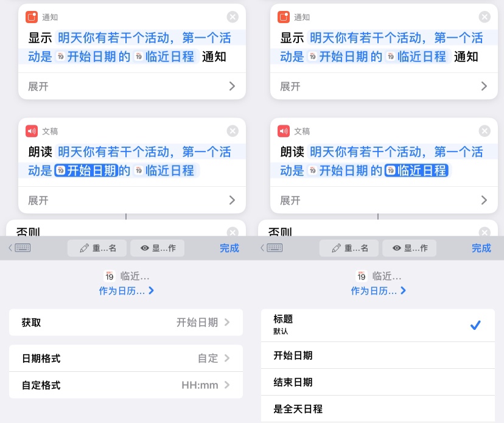The width and height of the screenshot is (504, 423).
Task: Tap 临近日程 token in right 通知 card
Action: click(x=416, y=57)
